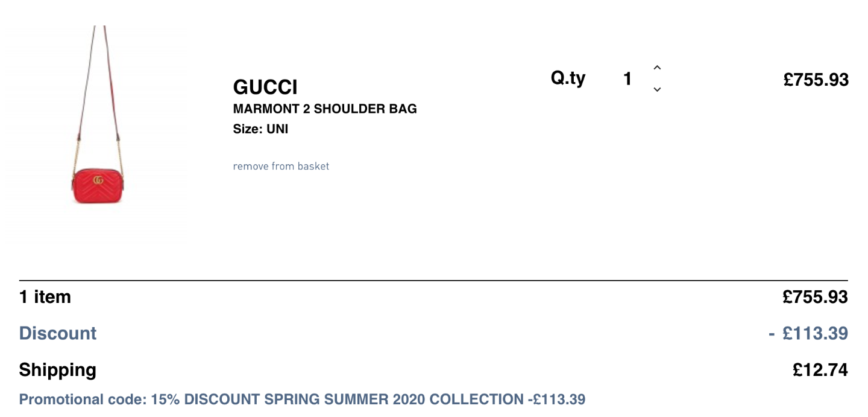Image resolution: width=868 pixels, height=417 pixels.
Task: Click the quantity value 1
Action: 627,78
